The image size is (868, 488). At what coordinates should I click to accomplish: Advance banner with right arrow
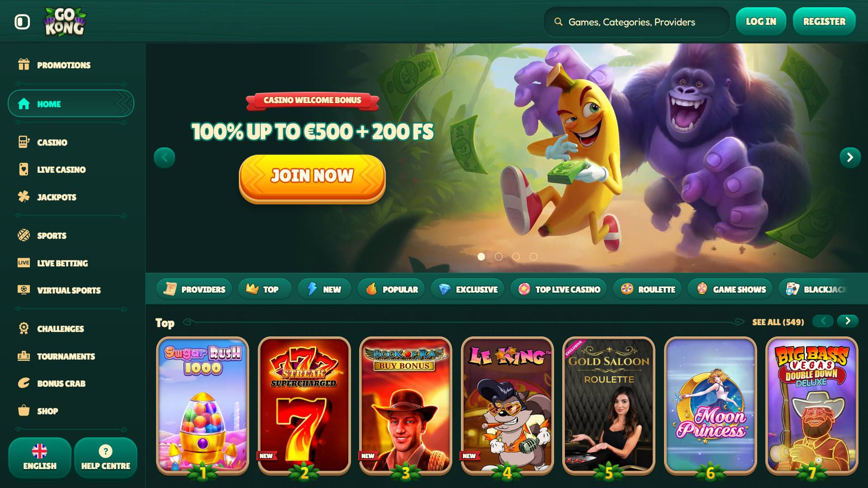(850, 157)
